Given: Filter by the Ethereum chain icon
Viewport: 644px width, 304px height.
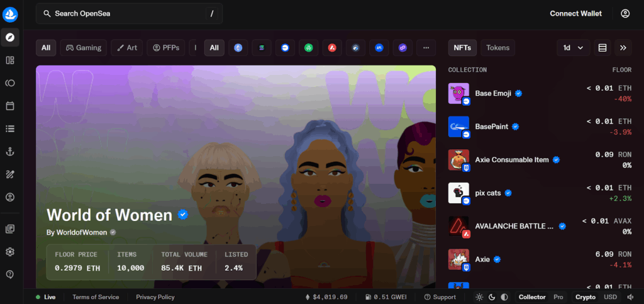Looking at the screenshot, I should coord(238,47).
